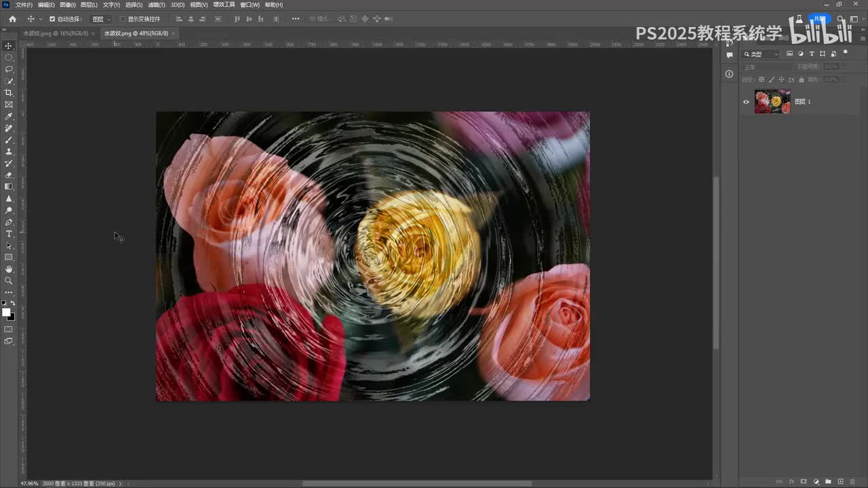Hide 图层 1 with the eye icon
Screen dimensions: 868x488
[x=746, y=102]
